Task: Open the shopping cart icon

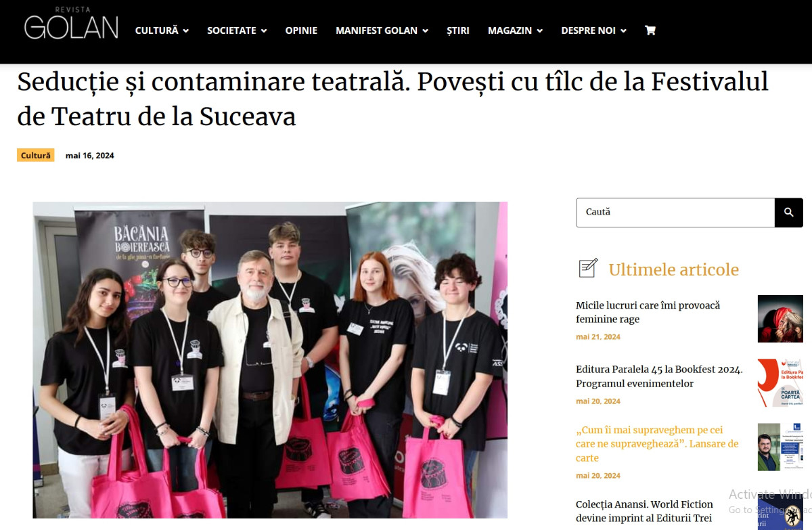Action: (x=650, y=30)
